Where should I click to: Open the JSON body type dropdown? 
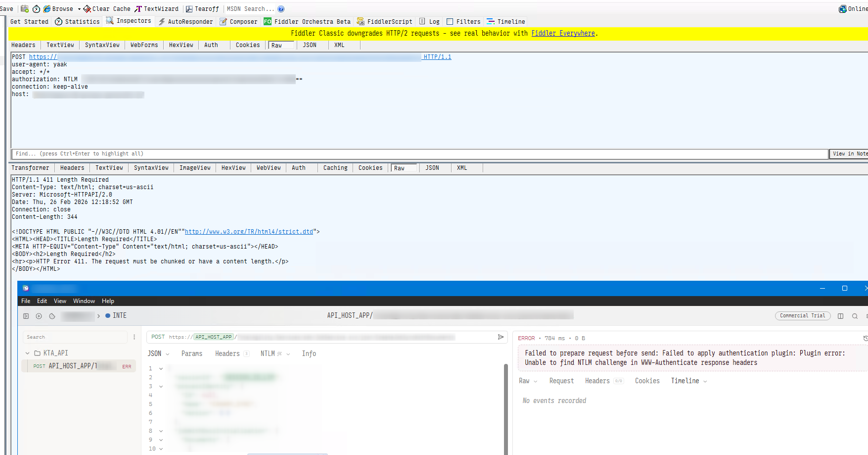(158, 354)
